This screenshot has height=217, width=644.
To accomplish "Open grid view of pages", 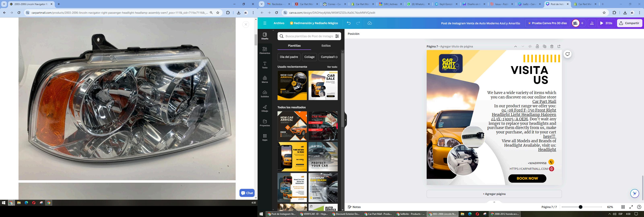I will point(623,207).
